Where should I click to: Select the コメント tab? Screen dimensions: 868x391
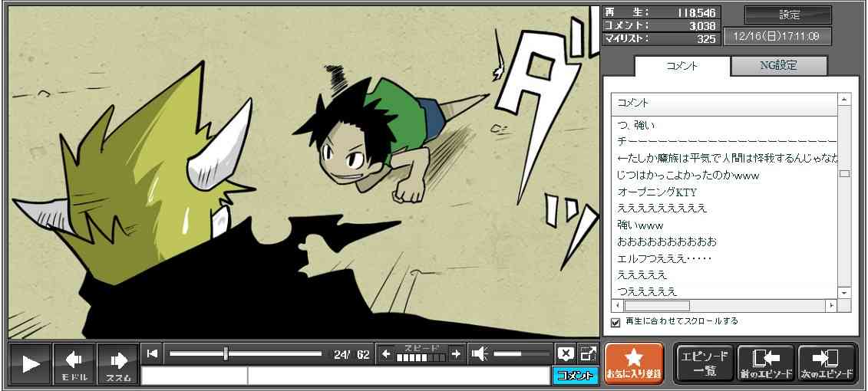(682, 66)
